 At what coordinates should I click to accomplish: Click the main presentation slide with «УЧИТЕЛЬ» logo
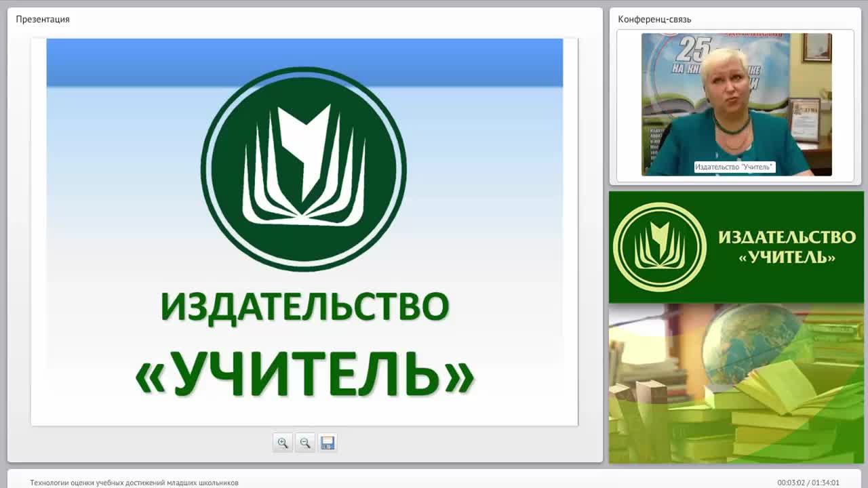pyautogui.click(x=304, y=232)
